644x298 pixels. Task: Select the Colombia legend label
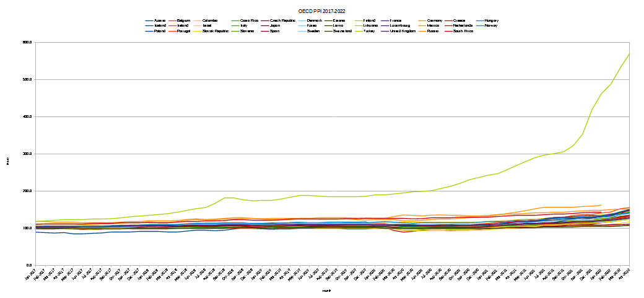coord(210,20)
